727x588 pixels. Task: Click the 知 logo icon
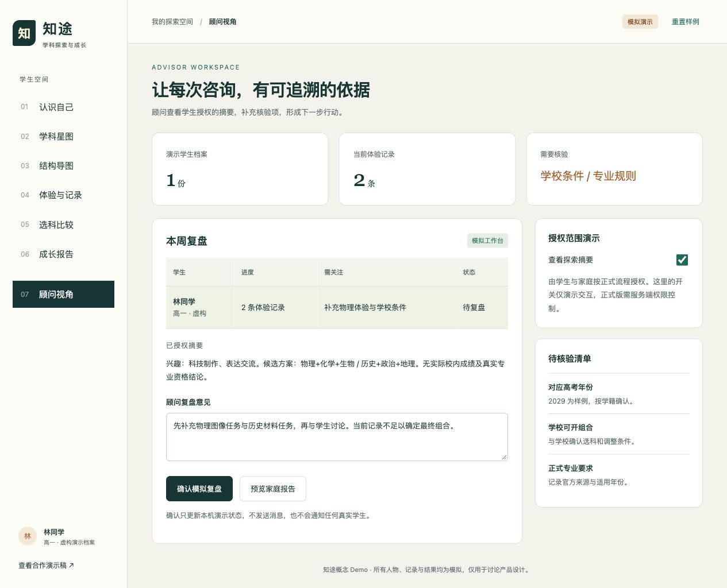(x=24, y=33)
